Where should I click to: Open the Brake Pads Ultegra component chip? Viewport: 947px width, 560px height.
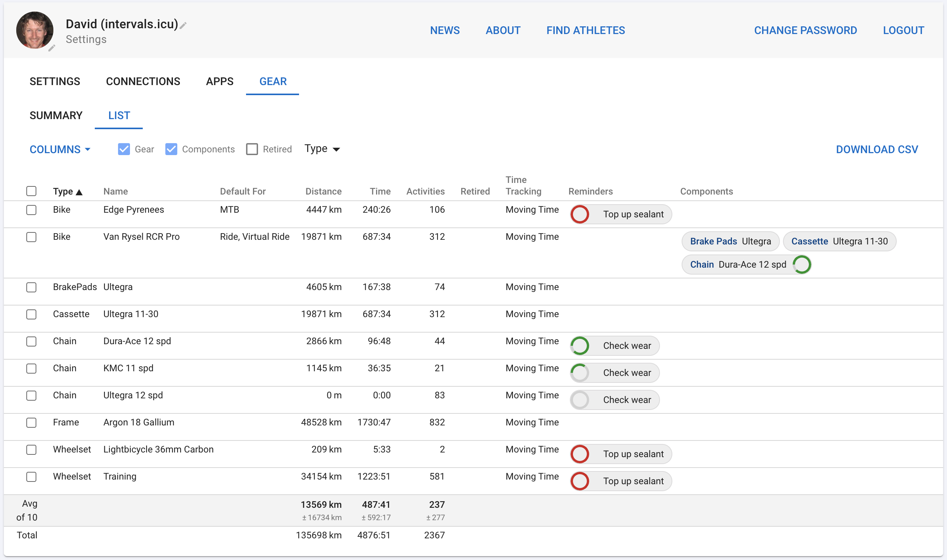[x=730, y=241]
